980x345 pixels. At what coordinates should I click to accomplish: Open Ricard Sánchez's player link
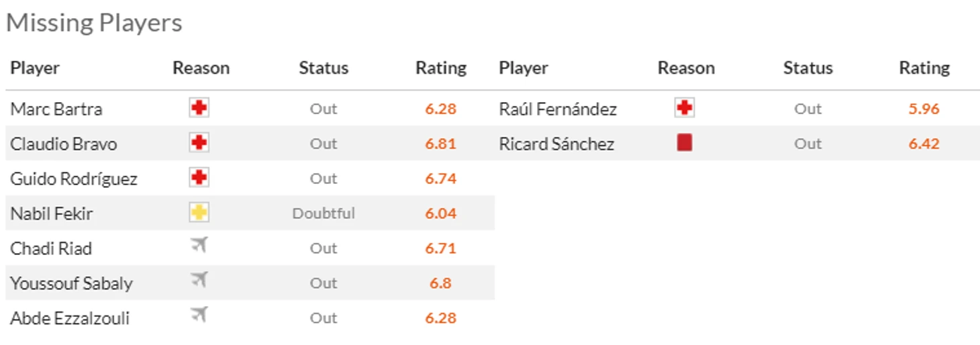coord(556,144)
